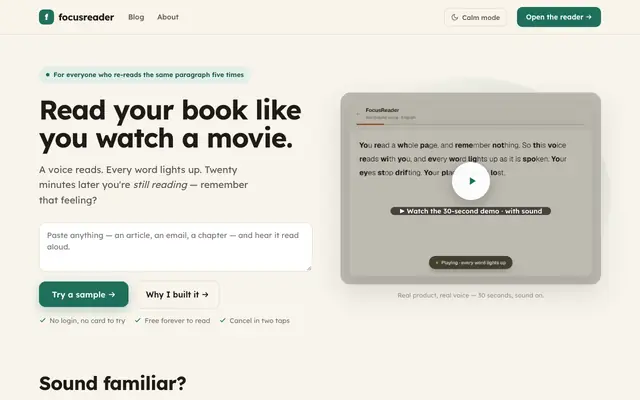
Task: Click 'Cancel in two taps' text
Action: pyautogui.click(x=255, y=321)
